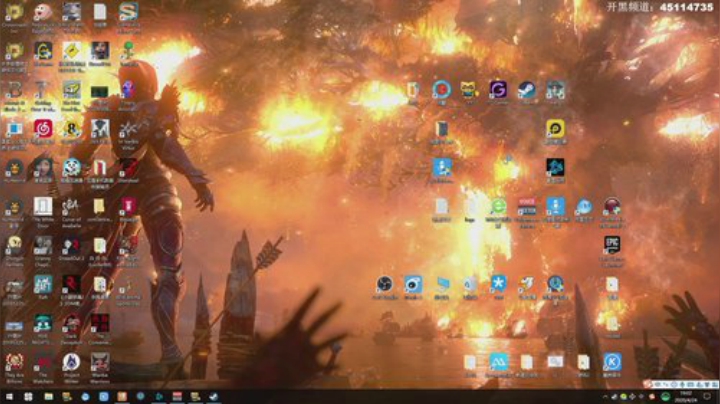Screen dimensions: 720x404
Task: Select The Watchers game shortcut
Action: [x=43, y=362]
